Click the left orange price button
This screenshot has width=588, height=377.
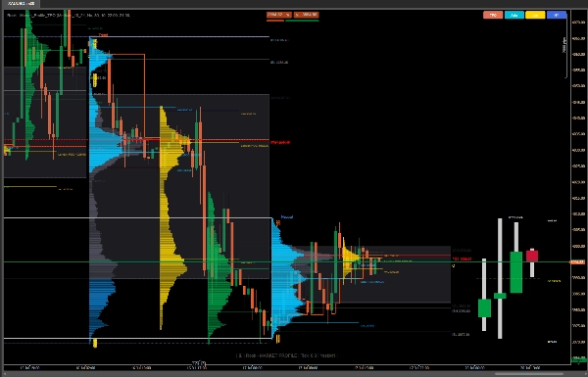pyautogui.click(x=279, y=15)
